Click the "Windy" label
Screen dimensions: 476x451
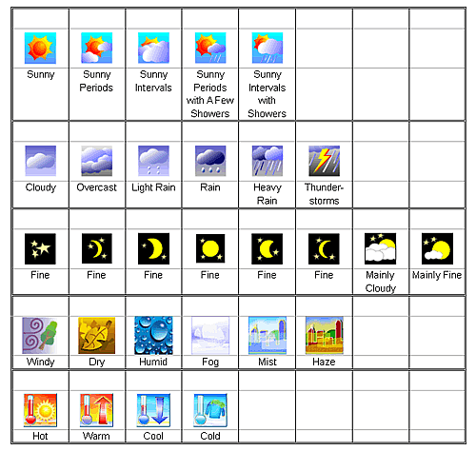pos(40,362)
